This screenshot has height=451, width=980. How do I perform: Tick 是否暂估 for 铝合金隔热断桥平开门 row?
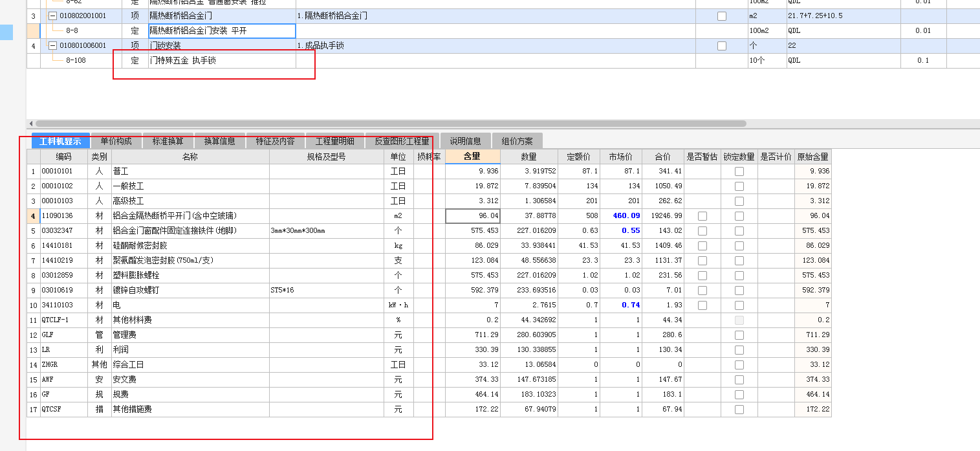[702, 216]
